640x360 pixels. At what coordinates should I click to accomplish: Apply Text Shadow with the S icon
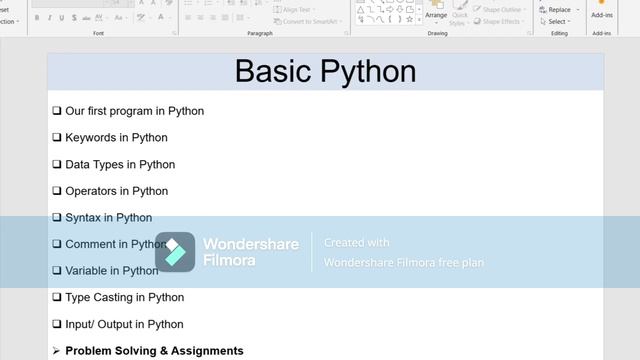[x=74, y=18]
